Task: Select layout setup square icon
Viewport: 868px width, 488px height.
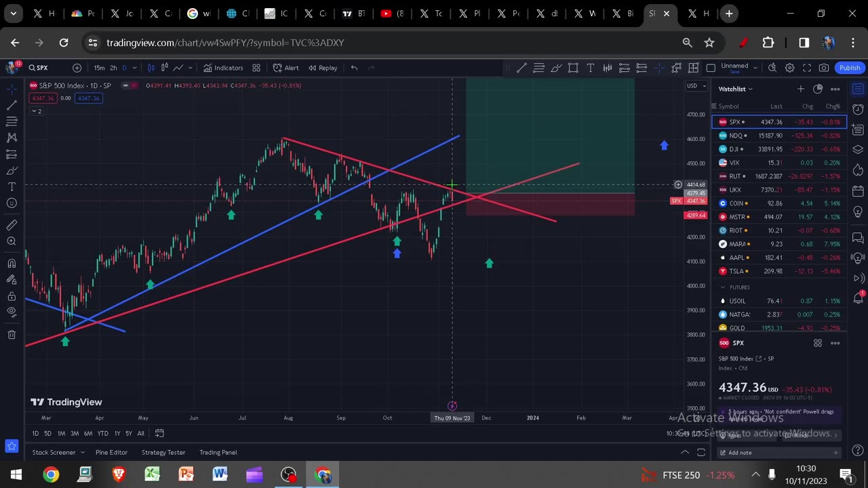Action: [711, 68]
